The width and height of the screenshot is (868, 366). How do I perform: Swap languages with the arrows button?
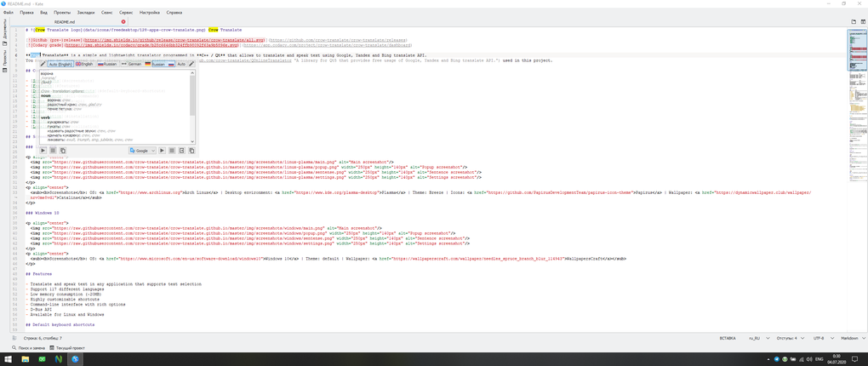click(x=124, y=64)
